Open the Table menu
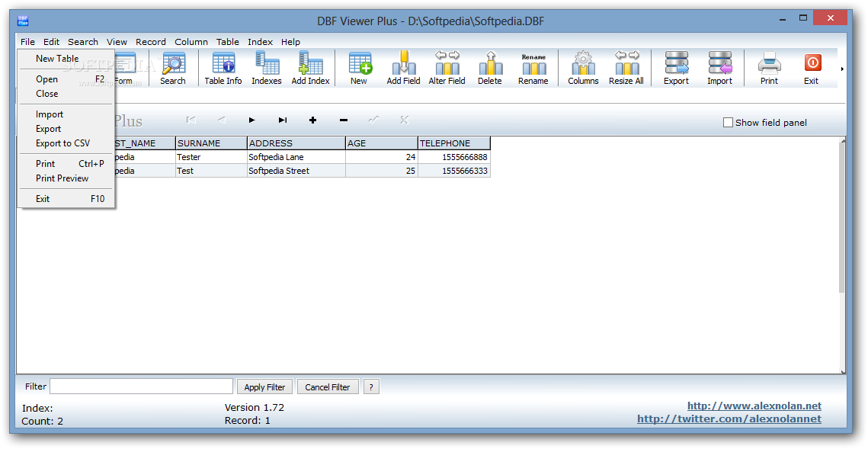The height and width of the screenshot is (449, 868). 228,41
